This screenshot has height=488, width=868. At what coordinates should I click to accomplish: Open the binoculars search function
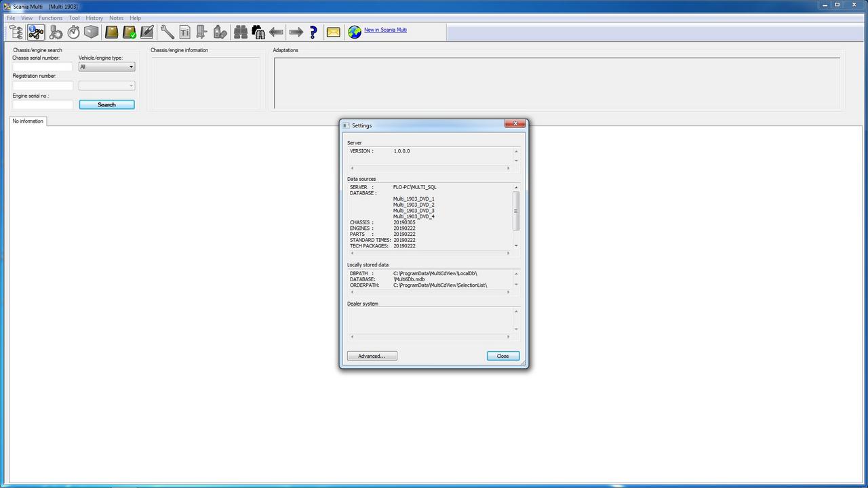tap(240, 32)
